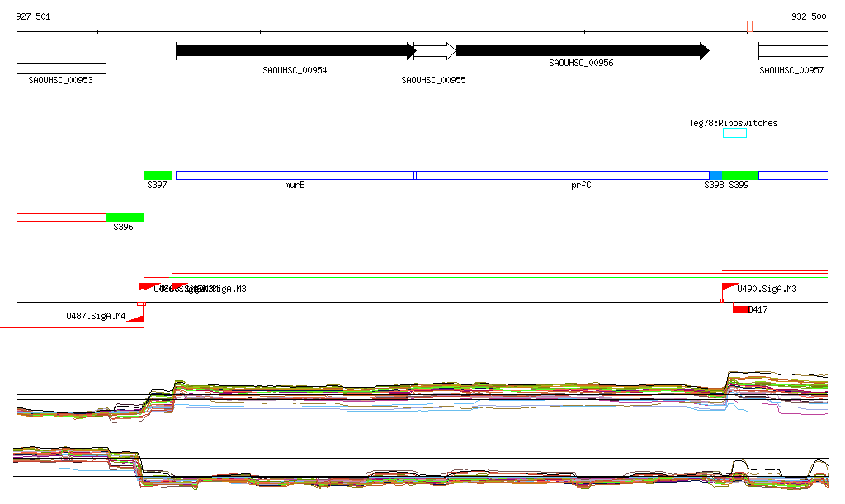The height and width of the screenshot is (504, 845).
Task: Click the prfC transcript segment box
Action: (x=582, y=175)
